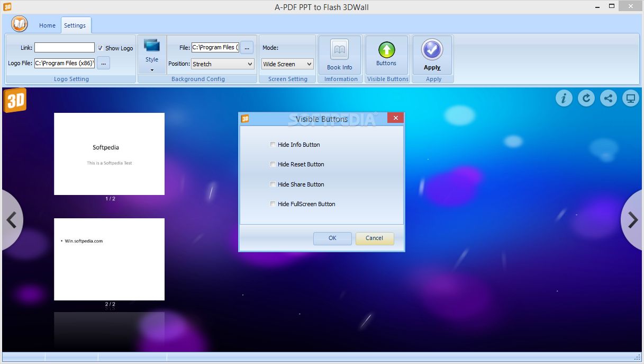The image size is (644, 364).
Task: Close the Visible Buttons dialog
Action: [395, 118]
